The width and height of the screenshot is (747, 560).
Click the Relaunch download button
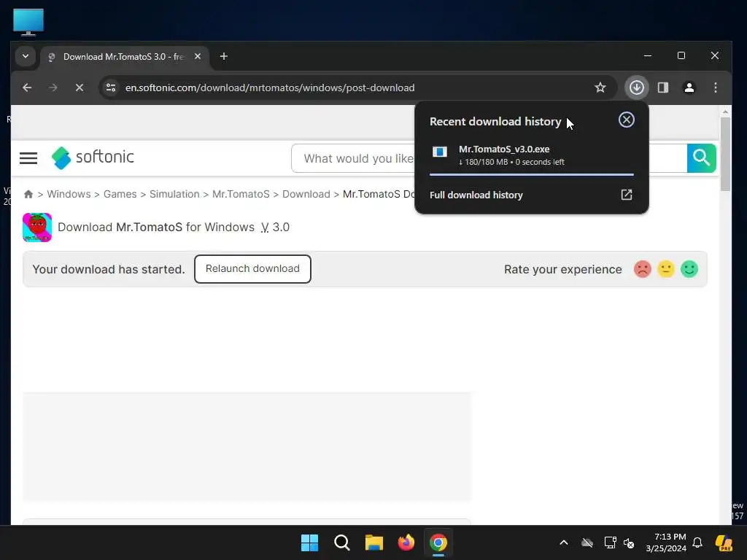252,269
